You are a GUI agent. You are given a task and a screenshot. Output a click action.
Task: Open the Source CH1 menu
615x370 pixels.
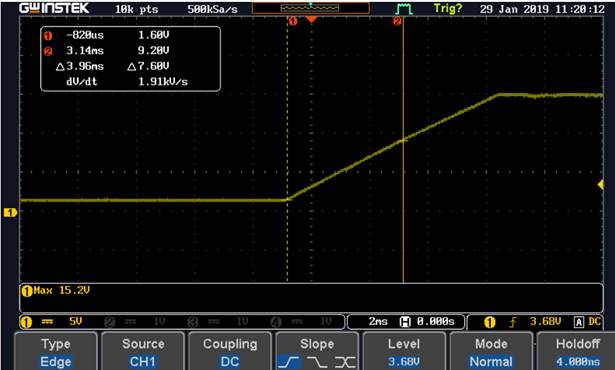coord(143,352)
